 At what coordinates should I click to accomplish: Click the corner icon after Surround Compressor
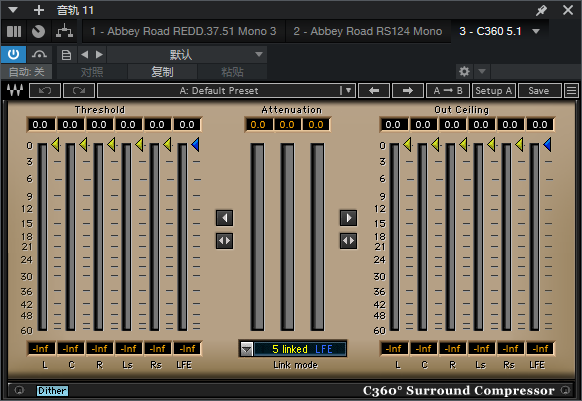(x=565, y=390)
